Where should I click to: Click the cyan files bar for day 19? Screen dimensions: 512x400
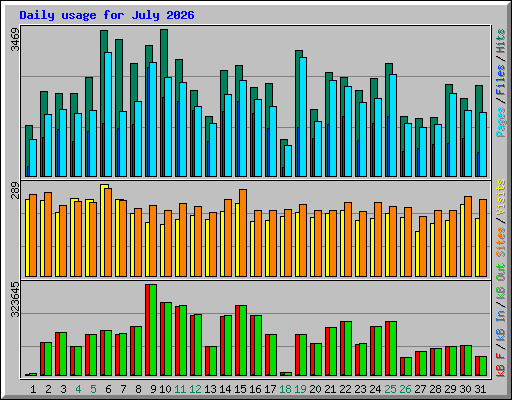303,117
